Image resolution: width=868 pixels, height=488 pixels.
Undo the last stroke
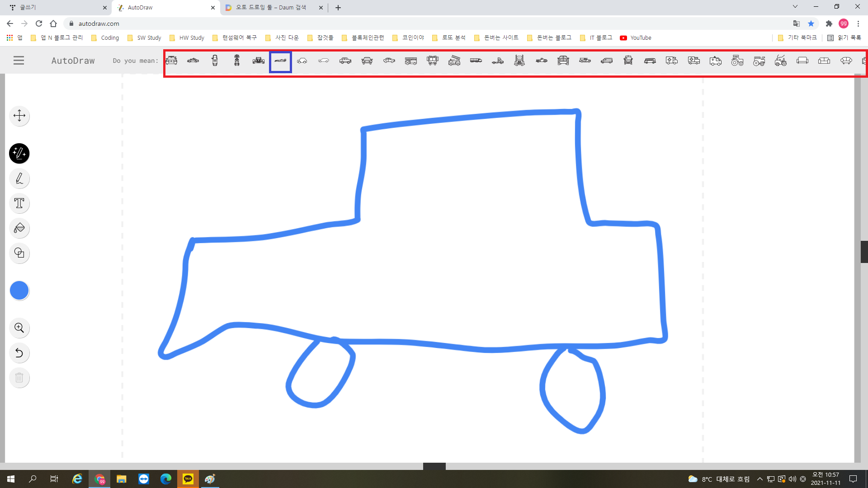point(19,353)
